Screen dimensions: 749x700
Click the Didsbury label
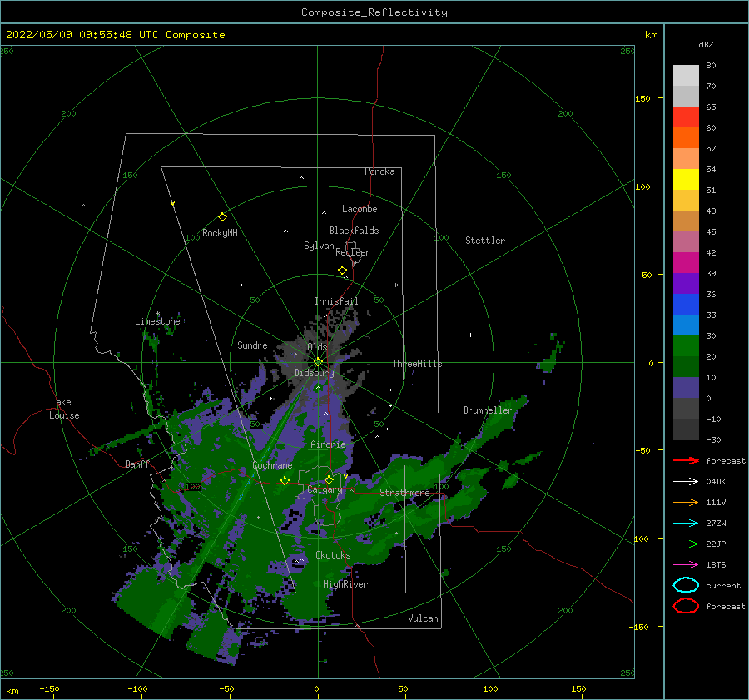click(315, 373)
